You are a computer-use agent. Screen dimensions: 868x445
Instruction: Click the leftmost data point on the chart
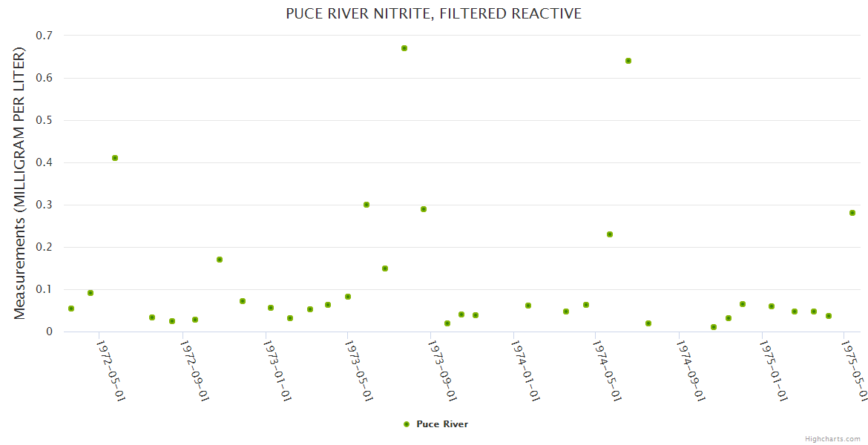71,309
